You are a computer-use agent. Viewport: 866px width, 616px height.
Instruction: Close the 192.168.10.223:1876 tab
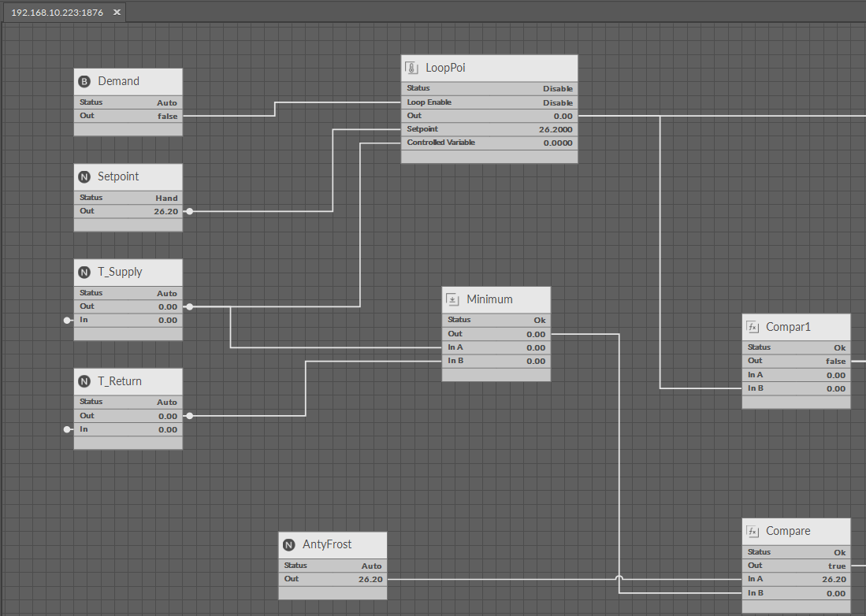(x=117, y=13)
